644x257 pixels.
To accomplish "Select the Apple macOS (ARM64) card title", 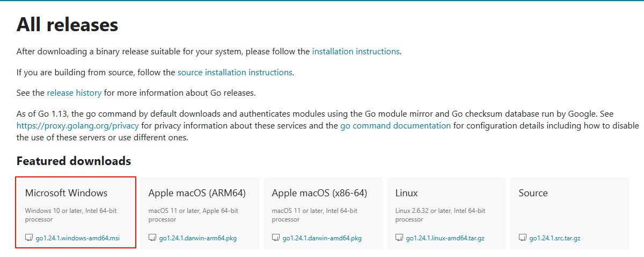I will click(x=197, y=193).
